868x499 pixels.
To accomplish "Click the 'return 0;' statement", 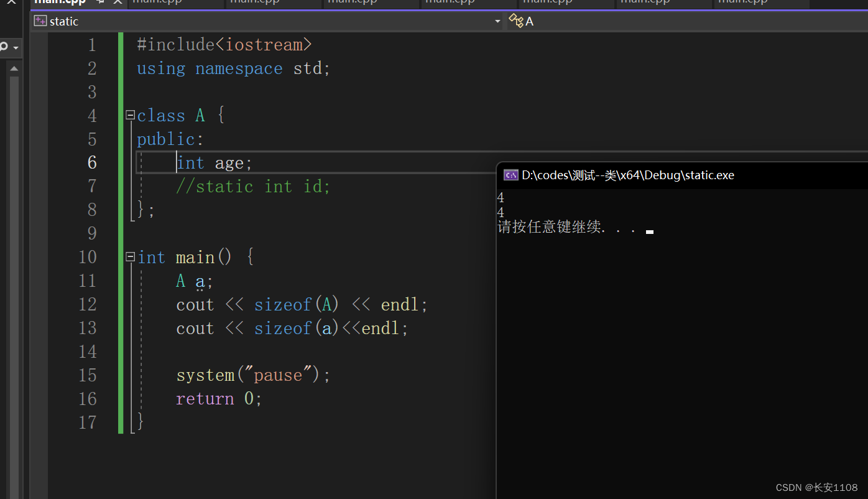I will [219, 399].
